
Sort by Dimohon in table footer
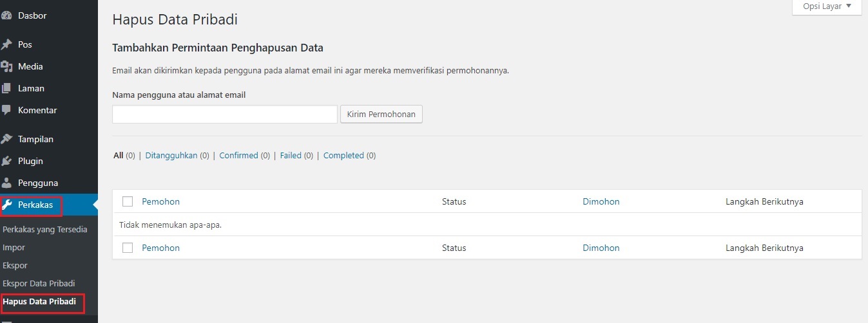(601, 248)
